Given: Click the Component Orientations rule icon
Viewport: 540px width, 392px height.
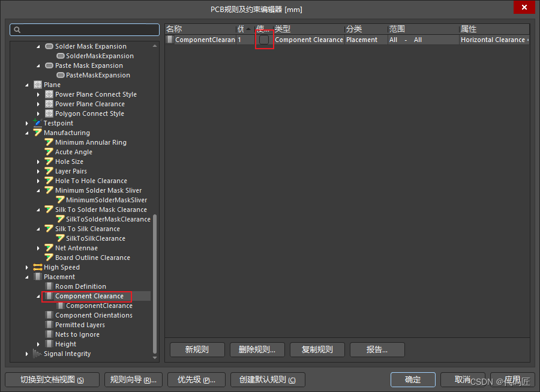Looking at the screenshot, I should pyautogui.click(x=49, y=315).
